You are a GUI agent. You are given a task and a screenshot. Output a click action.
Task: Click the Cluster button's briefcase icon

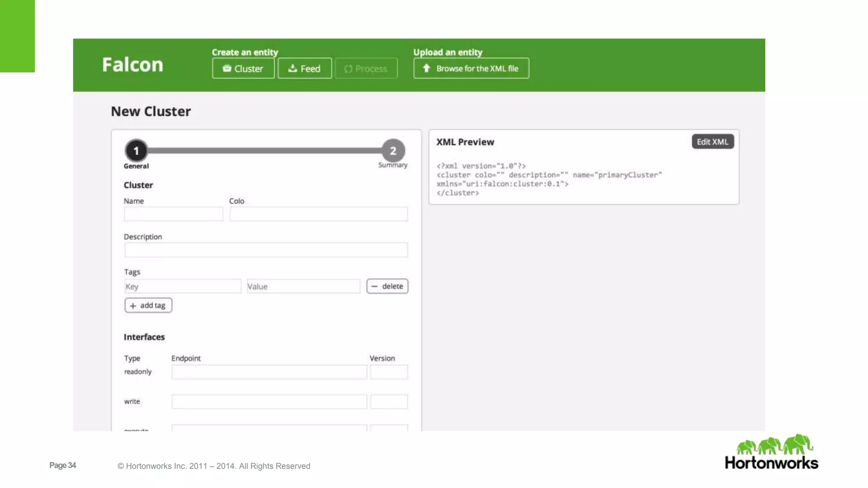(227, 68)
